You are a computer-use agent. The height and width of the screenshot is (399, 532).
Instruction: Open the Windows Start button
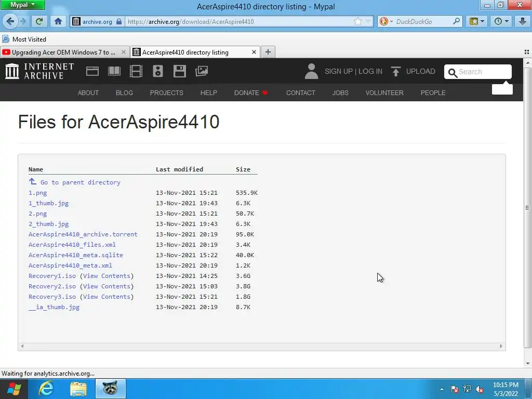[x=14, y=389]
